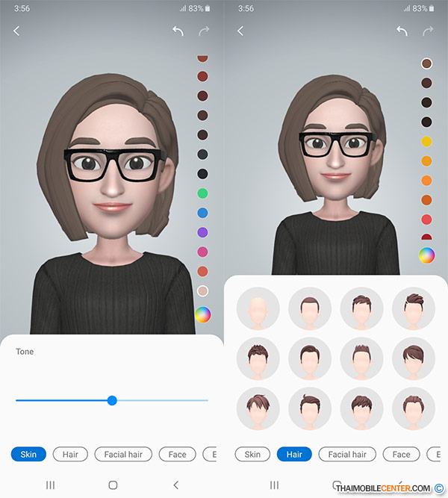448x498 pixels.
Task: Pick the purple skin color swatch
Action: pos(202,232)
